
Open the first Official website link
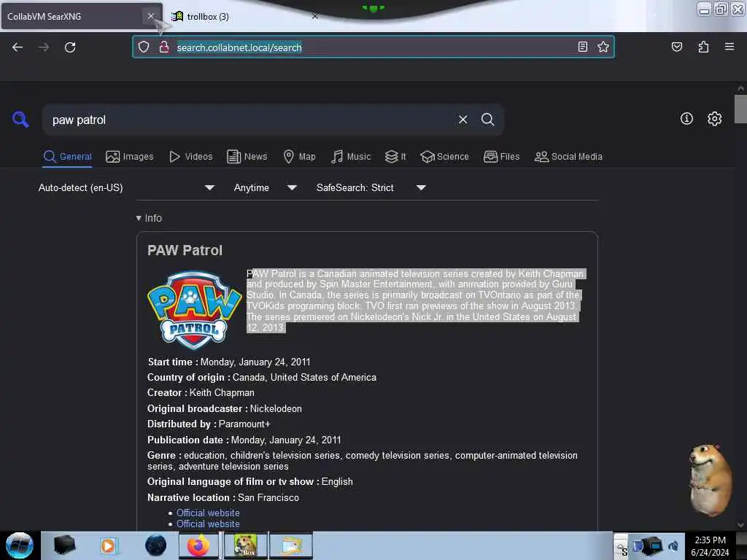208,513
